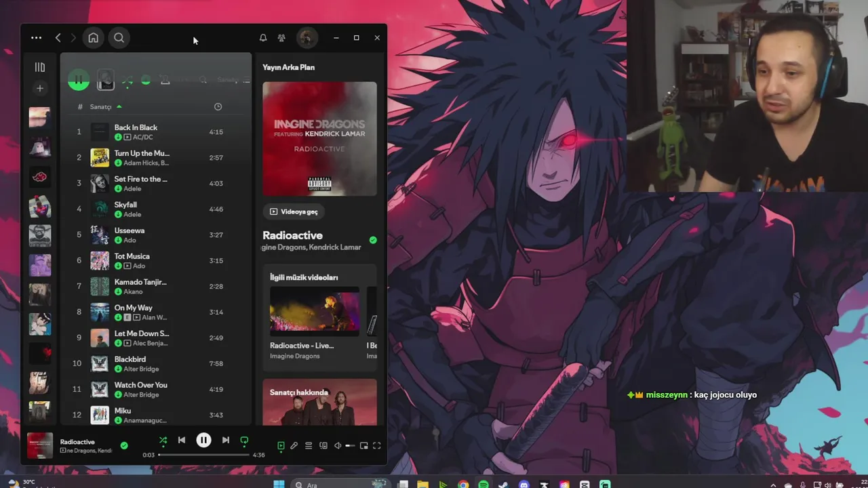The width and height of the screenshot is (868, 488).
Task: Open connect to a device icon
Action: coord(323,445)
